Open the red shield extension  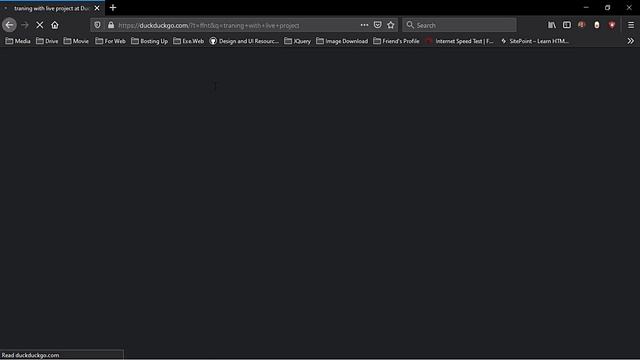(x=612, y=25)
